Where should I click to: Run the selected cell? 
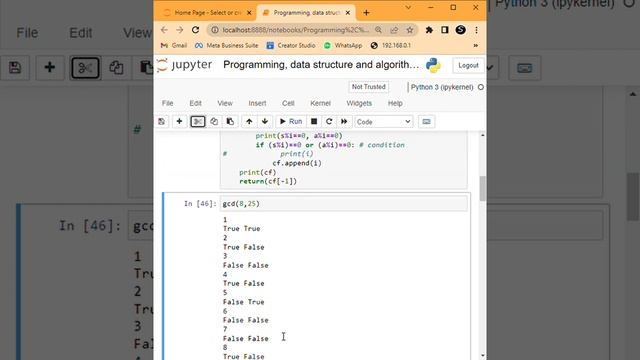coord(291,122)
